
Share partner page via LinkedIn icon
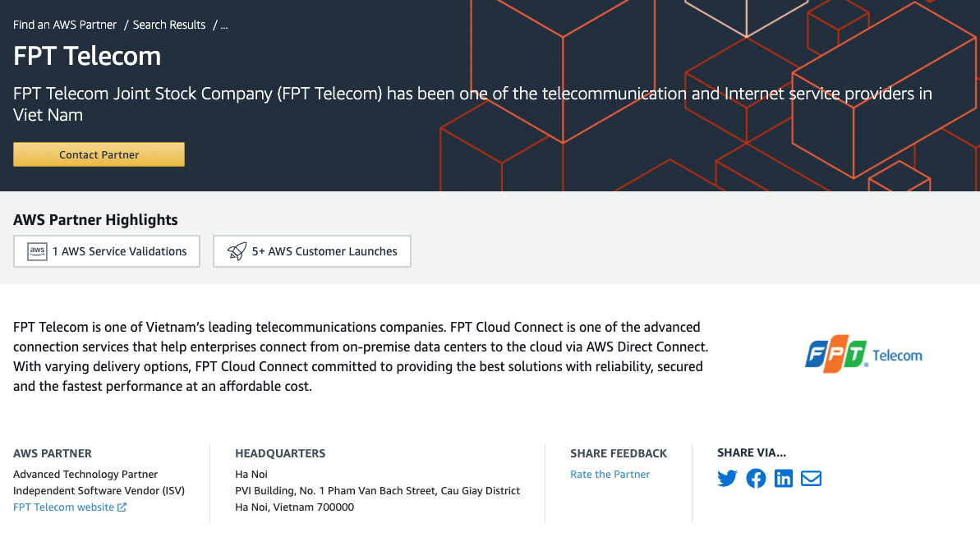click(x=784, y=478)
